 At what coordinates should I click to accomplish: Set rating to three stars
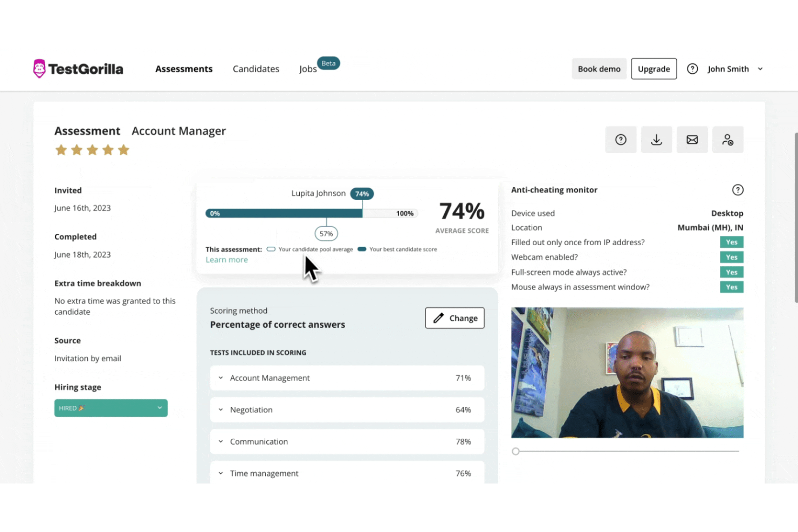tap(92, 150)
